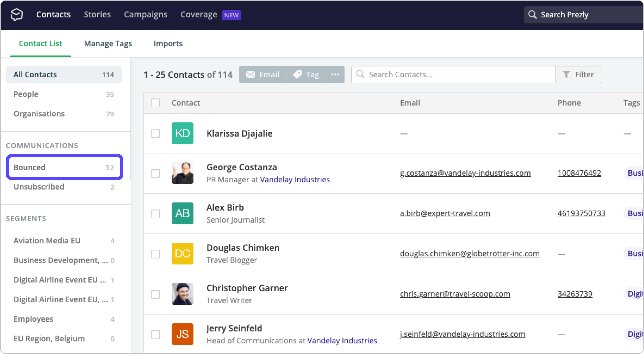Screen dimensions: 644x354
Task: Click phone number 1008476492
Action: [x=579, y=173]
